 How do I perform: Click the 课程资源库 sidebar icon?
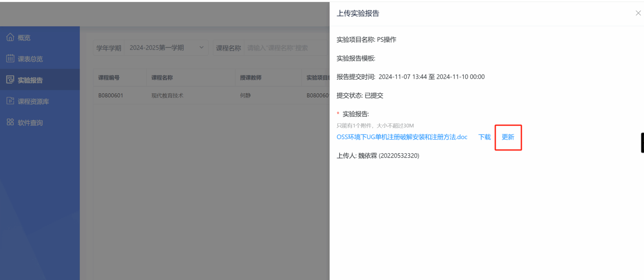pyautogui.click(x=10, y=101)
